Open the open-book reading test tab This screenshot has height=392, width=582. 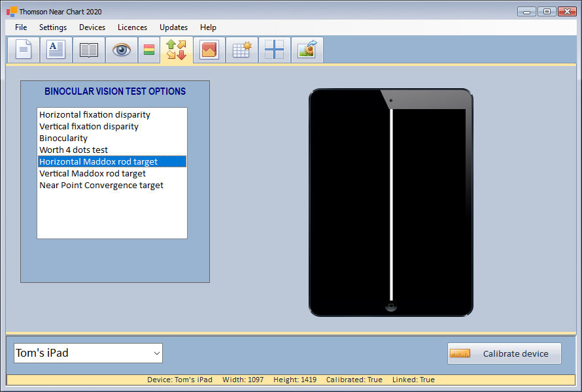pos(89,50)
